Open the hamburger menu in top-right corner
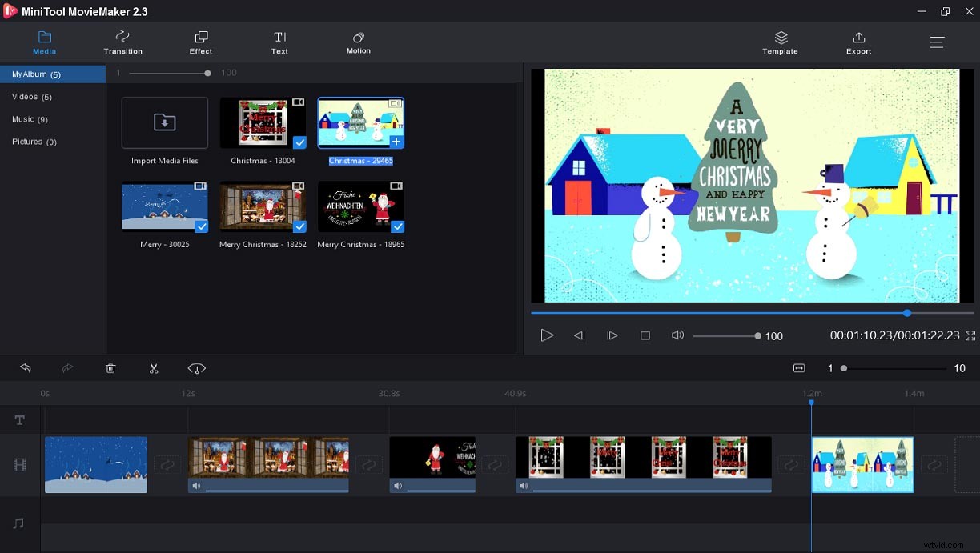Image resolution: width=980 pixels, height=553 pixels. click(936, 42)
